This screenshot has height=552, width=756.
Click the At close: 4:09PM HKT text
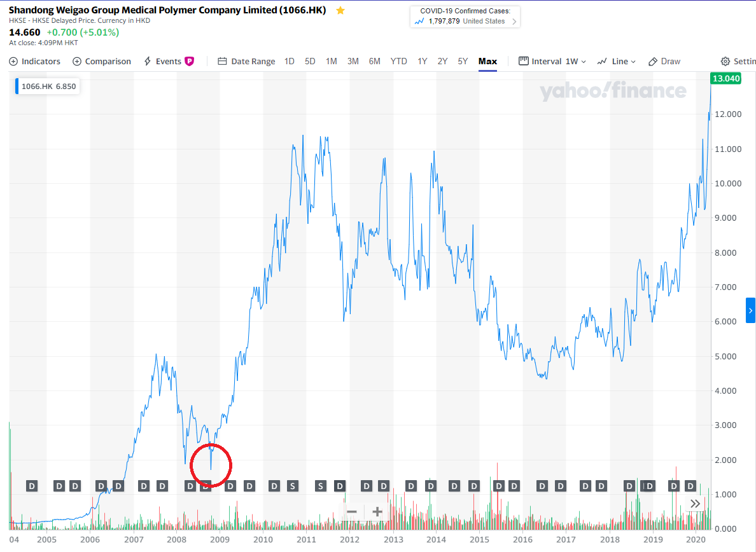(43, 43)
